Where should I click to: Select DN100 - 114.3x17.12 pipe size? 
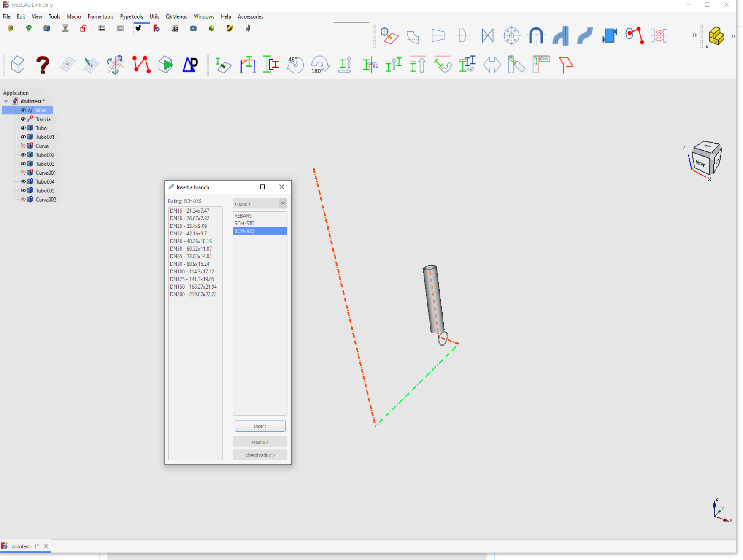pos(195,271)
